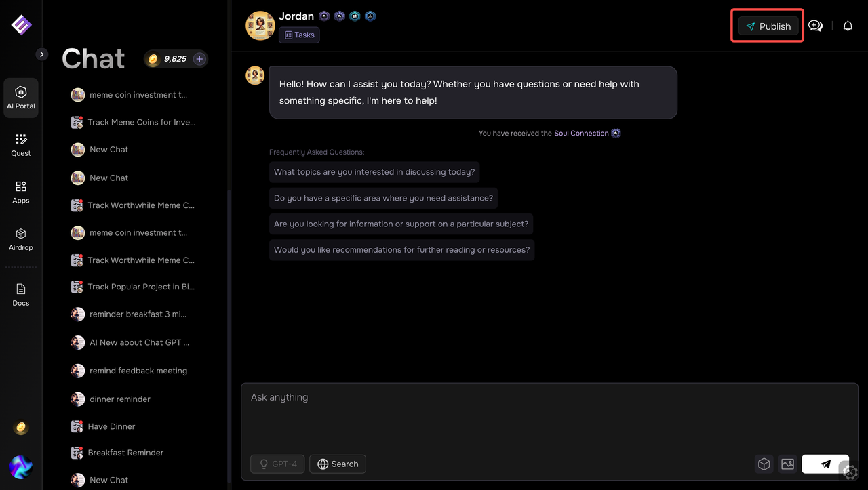Viewport: 868px width, 490px height.
Task: Open the Apps section in sidebar
Action: (21, 192)
